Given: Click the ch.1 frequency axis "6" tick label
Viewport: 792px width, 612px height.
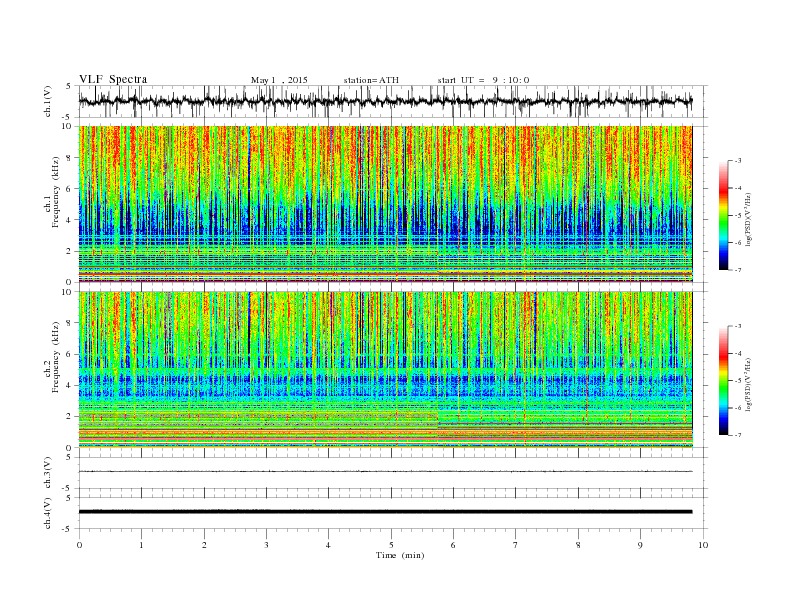Looking at the screenshot, I should click(69, 189).
